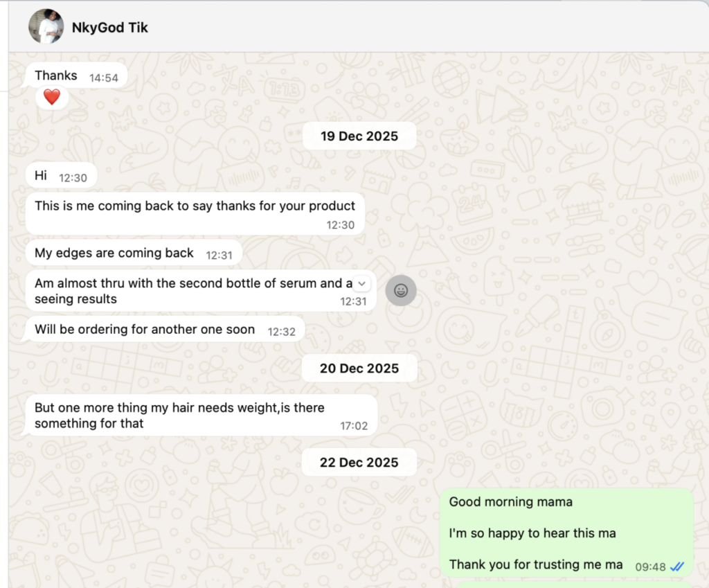709x588 pixels.
Task: Click the "Hi" message bubble
Action: pos(61,175)
